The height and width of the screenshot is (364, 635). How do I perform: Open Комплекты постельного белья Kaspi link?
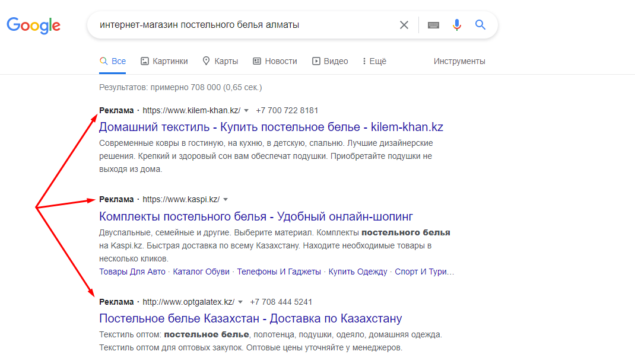tap(256, 216)
